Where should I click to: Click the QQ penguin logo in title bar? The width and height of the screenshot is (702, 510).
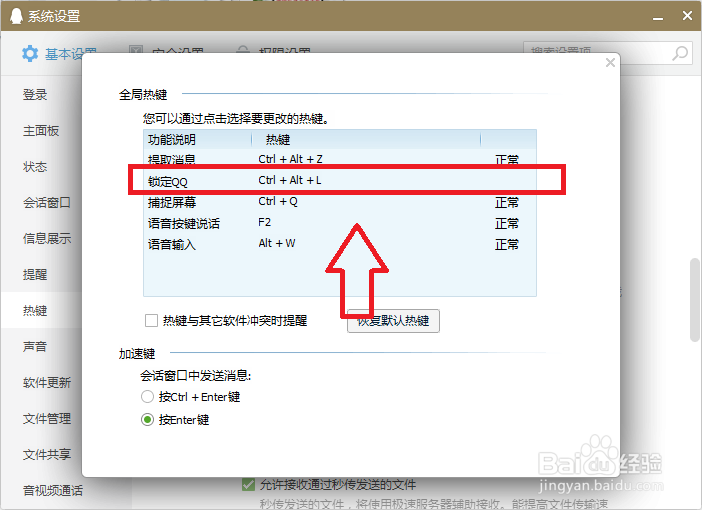[x=17, y=16]
